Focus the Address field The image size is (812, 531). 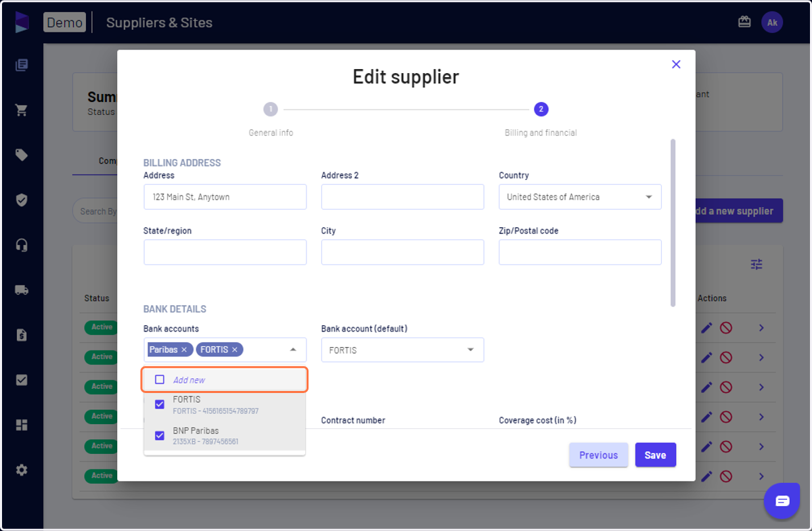click(225, 197)
